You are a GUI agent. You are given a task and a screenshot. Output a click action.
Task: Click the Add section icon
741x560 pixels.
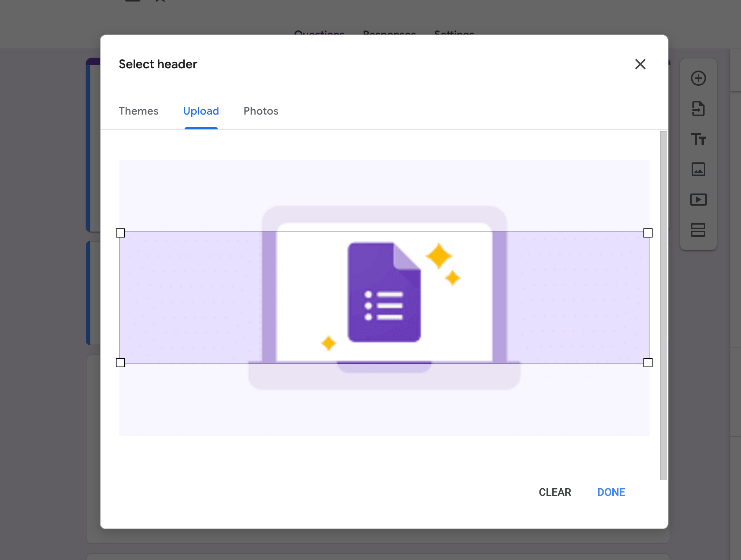[698, 230]
